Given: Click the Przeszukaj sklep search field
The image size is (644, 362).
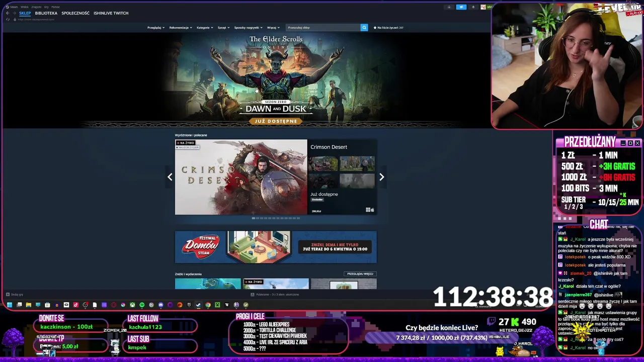Looking at the screenshot, I should (x=323, y=28).
